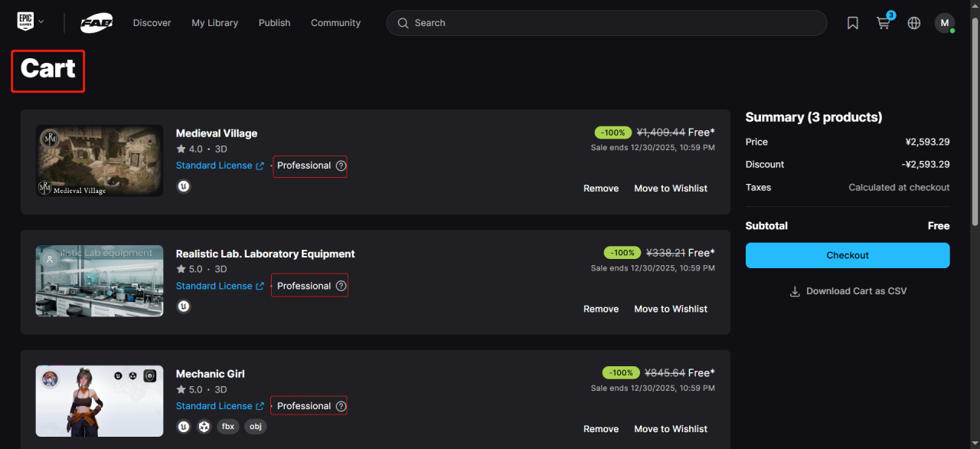Click Professional help icon for Mechanic Girl
Viewport: 980px width, 449px height.
(x=341, y=406)
